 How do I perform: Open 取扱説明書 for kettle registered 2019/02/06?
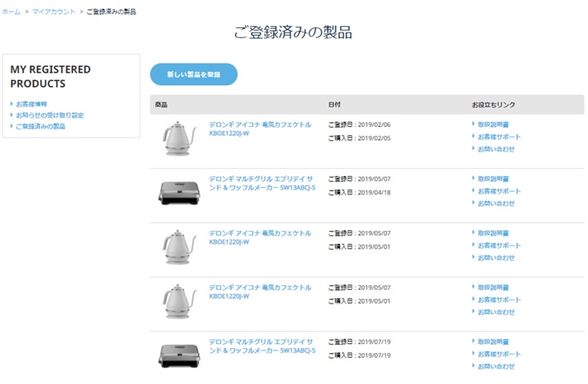pos(493,124)
